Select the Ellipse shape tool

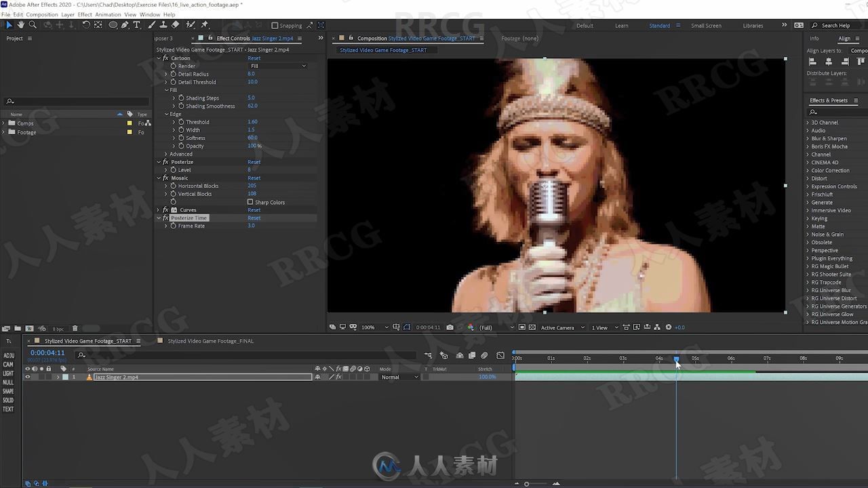click(113, 25)
